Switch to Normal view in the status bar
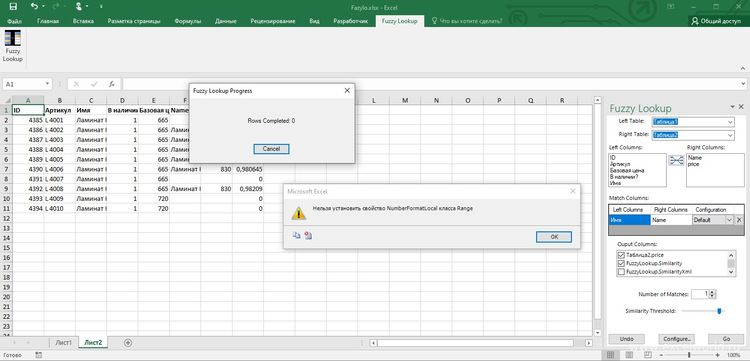750x361 pixels. (x=610, y=355)
